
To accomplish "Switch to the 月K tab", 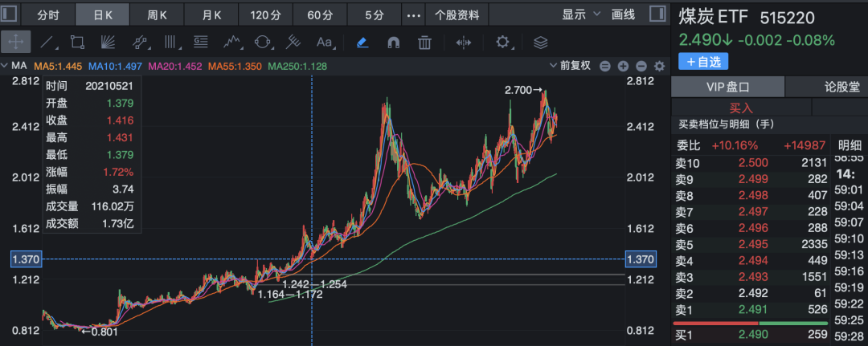I will pos(211,15).
